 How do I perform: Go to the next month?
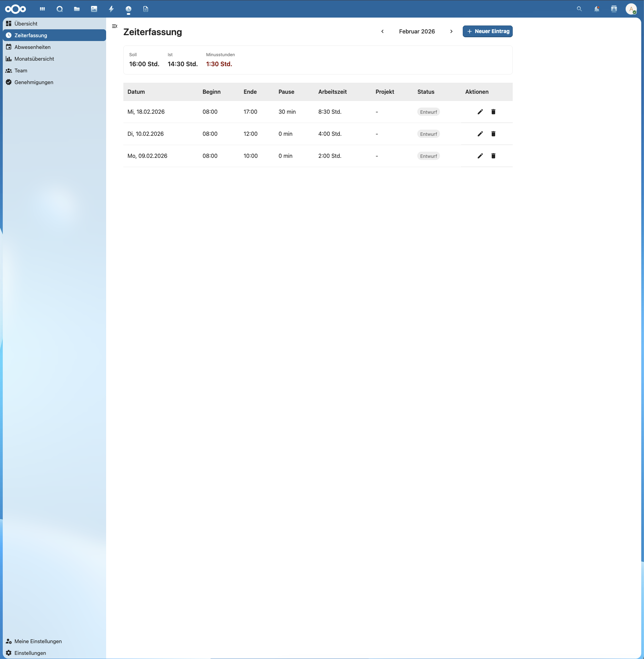click(x=451, y=31)
